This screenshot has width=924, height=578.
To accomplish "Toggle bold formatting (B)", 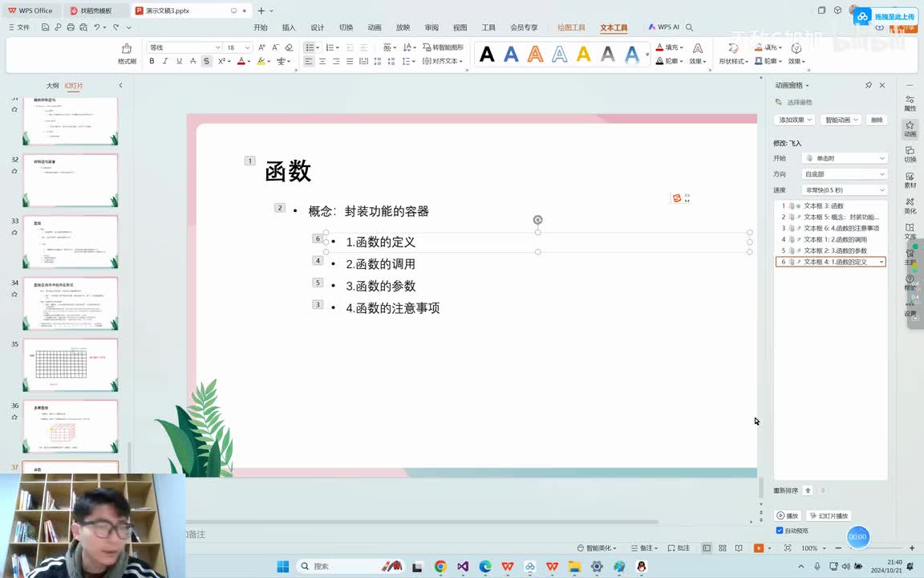I will click(x=152, y=61).
